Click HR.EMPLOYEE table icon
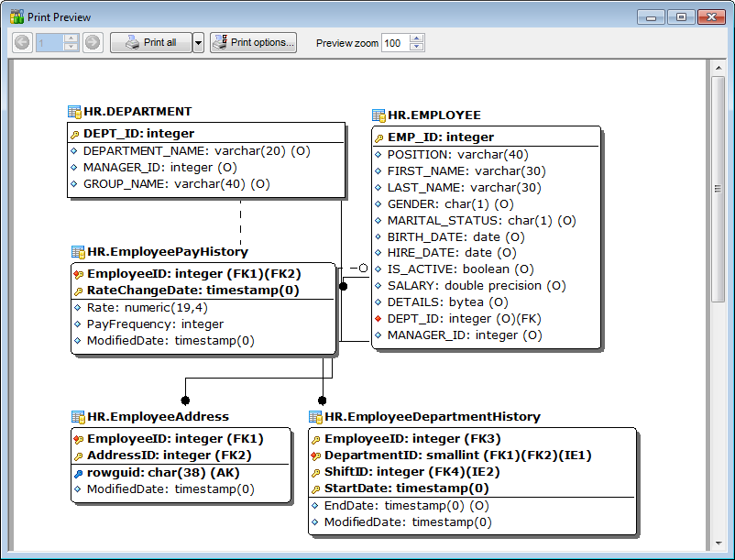 [x=378, y=115]
